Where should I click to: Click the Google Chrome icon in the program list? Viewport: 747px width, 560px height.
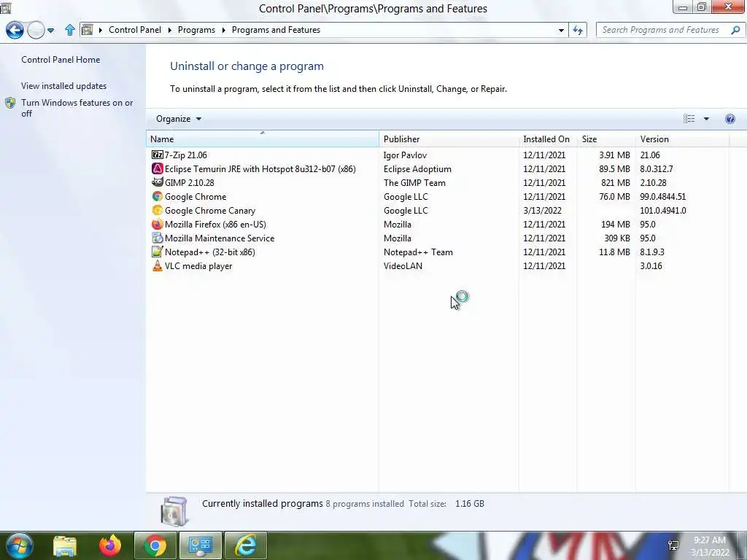pos(158,196)
